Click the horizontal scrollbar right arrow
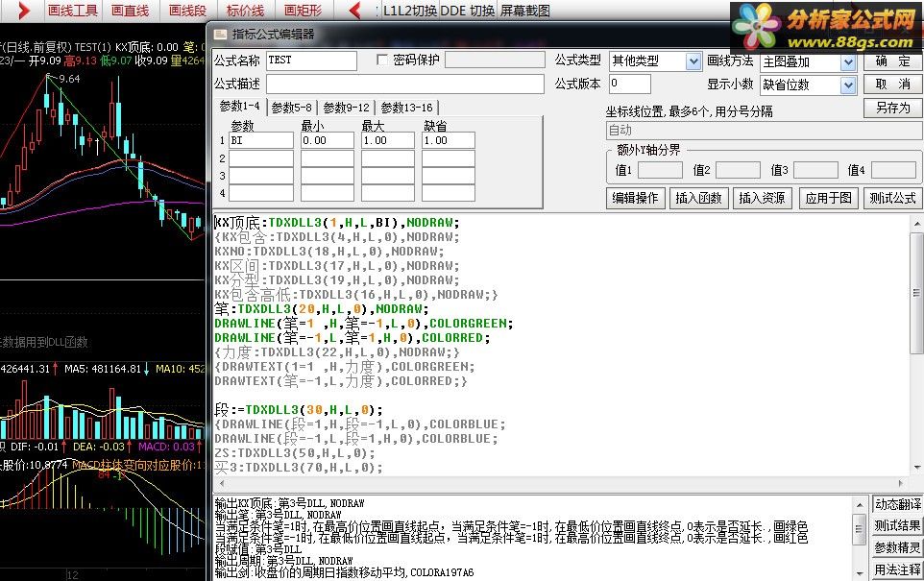Viewport: 924px width, 581px height. 900,483
